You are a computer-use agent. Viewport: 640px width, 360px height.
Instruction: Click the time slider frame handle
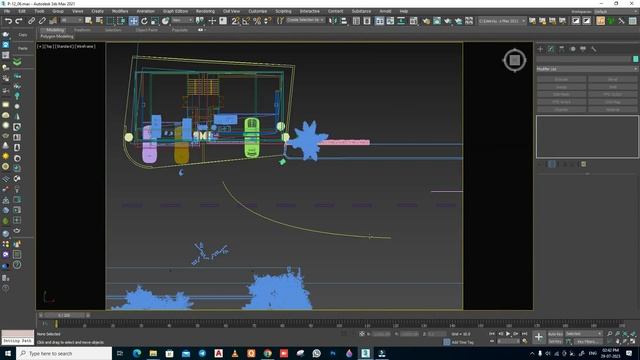(x=64, y=315)
